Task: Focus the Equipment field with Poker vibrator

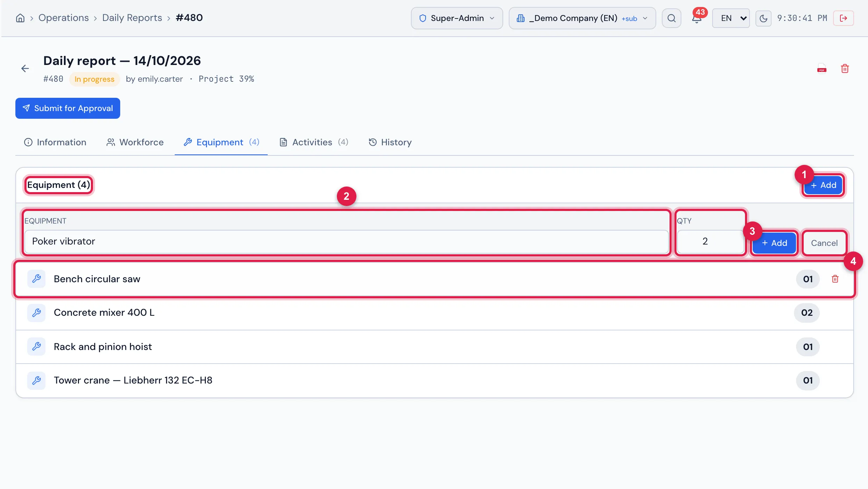Action: 346,241
